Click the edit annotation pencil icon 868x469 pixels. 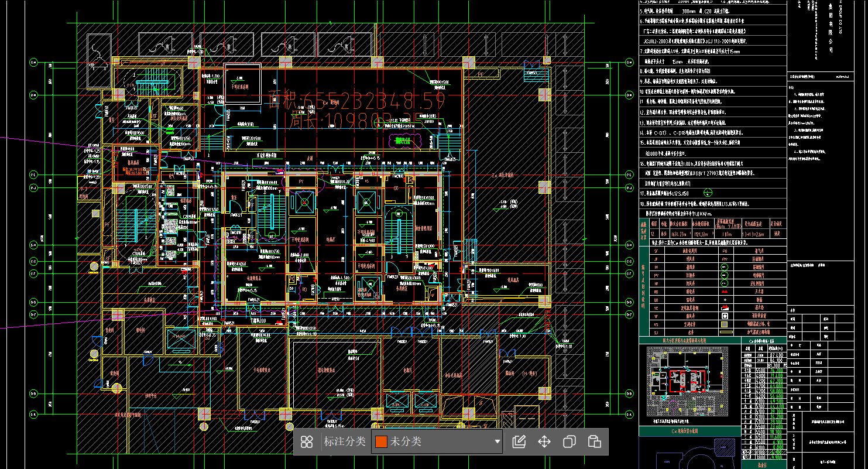[519, 441]
